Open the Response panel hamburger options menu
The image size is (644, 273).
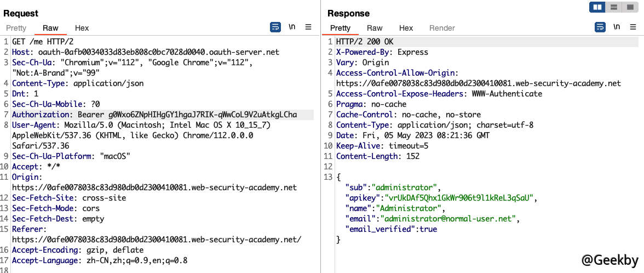[x=633, y=27]
